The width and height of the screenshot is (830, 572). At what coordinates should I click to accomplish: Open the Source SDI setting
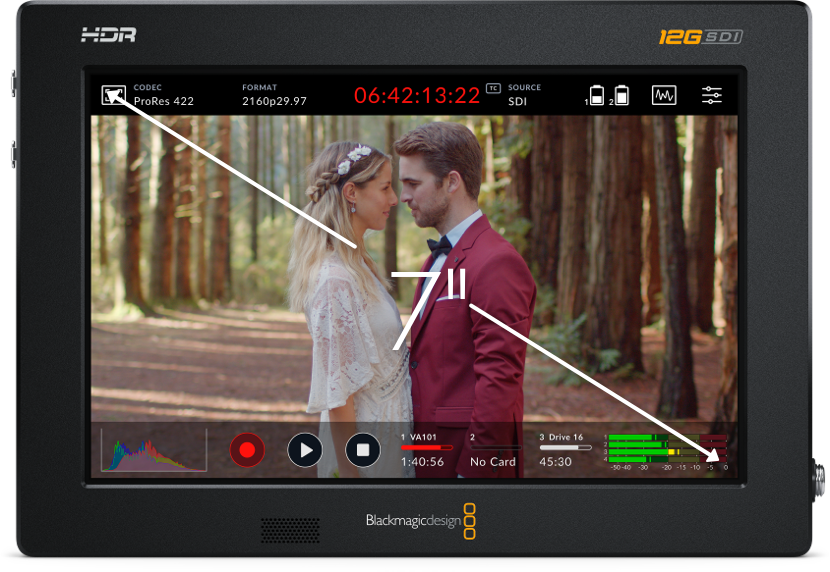(525, 95)
